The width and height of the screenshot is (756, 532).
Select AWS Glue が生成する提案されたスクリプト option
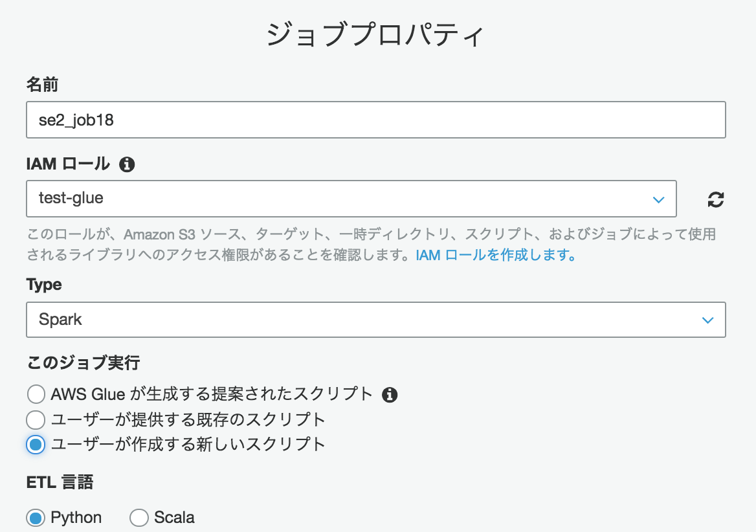(x=36, y=394)
